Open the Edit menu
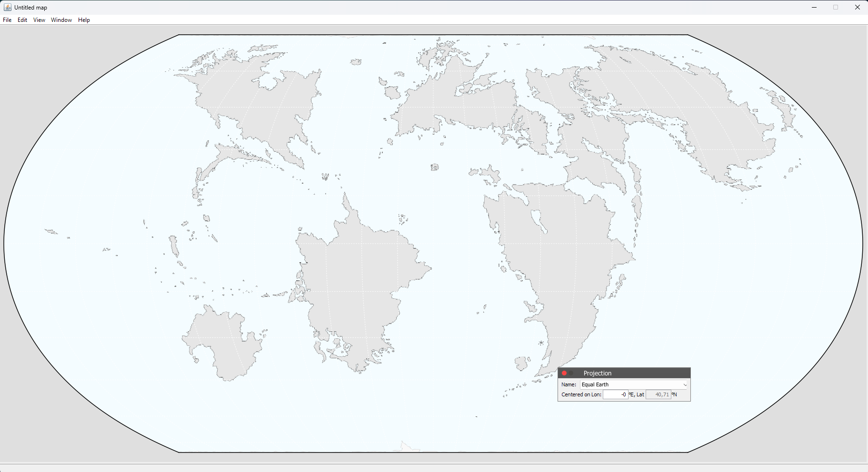The image size is (868, 472). click(22, 20)
